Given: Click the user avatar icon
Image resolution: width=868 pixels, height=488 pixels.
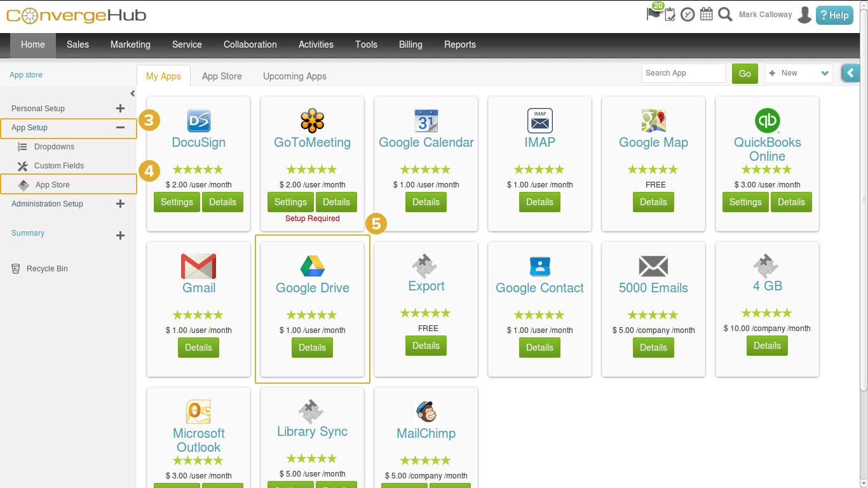Looking at the screenshot, I should 804,15.
